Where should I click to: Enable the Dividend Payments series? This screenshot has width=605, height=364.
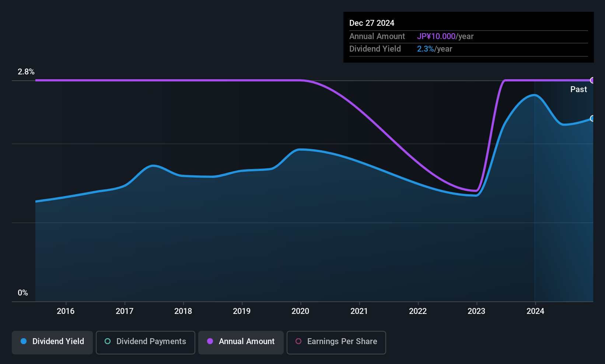point(146,343)
